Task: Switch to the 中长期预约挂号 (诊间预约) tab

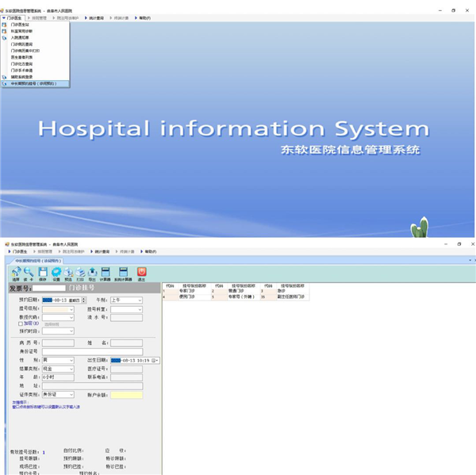Action: [36, 260]
